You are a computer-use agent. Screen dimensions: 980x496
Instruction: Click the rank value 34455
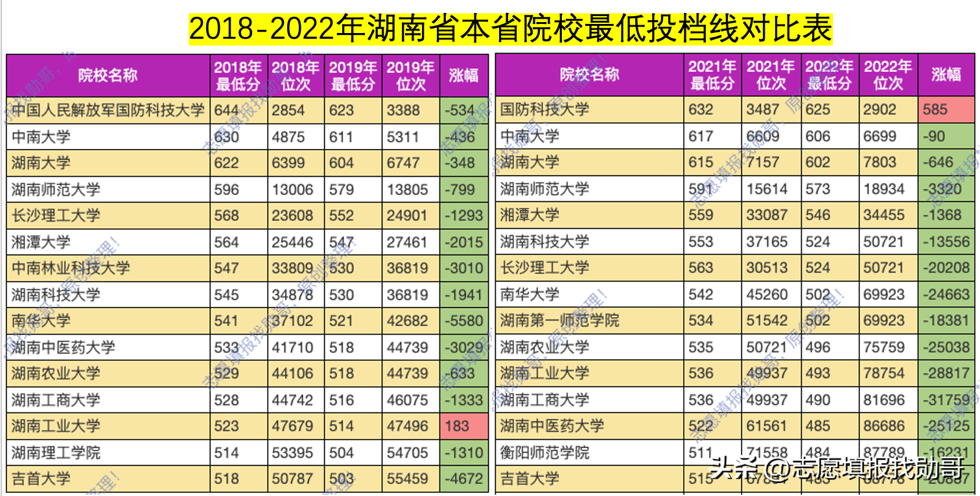[x=884, y=215]
